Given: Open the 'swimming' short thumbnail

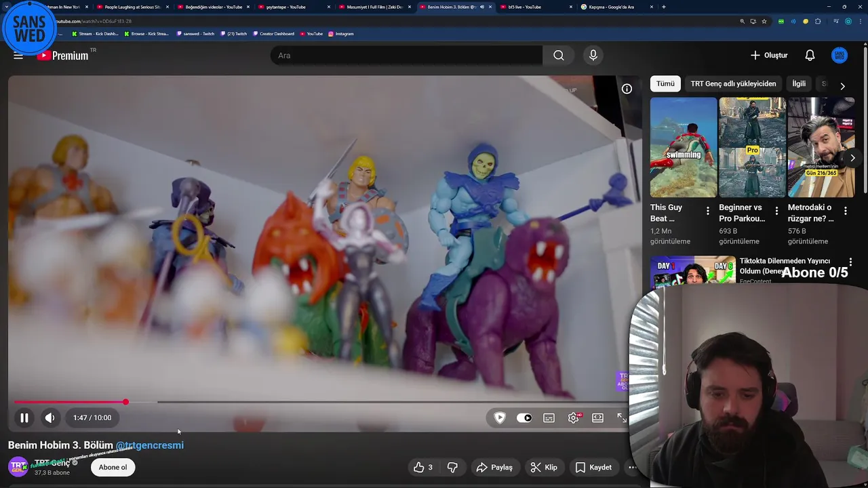Looking at the screenshot, I should pyautogui.click(x=684, y=147).
